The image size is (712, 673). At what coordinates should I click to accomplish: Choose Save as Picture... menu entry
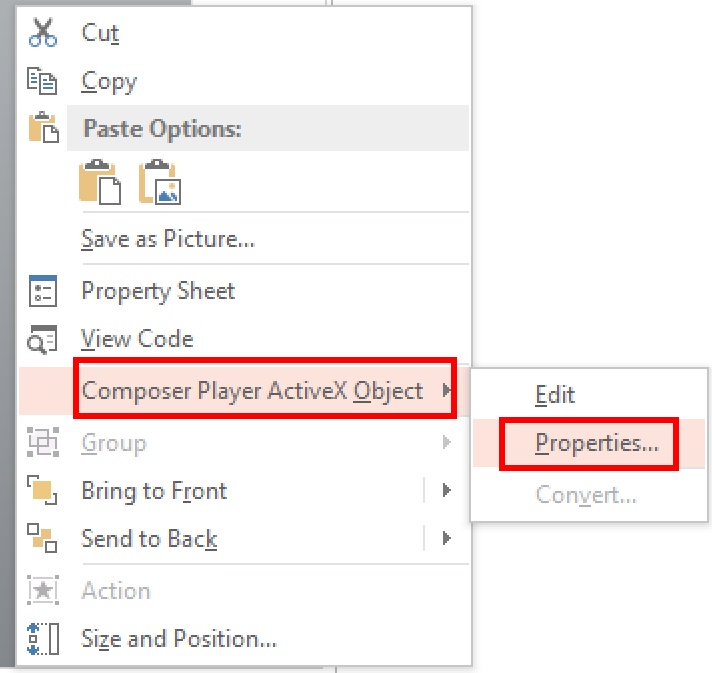click(168, 238)
